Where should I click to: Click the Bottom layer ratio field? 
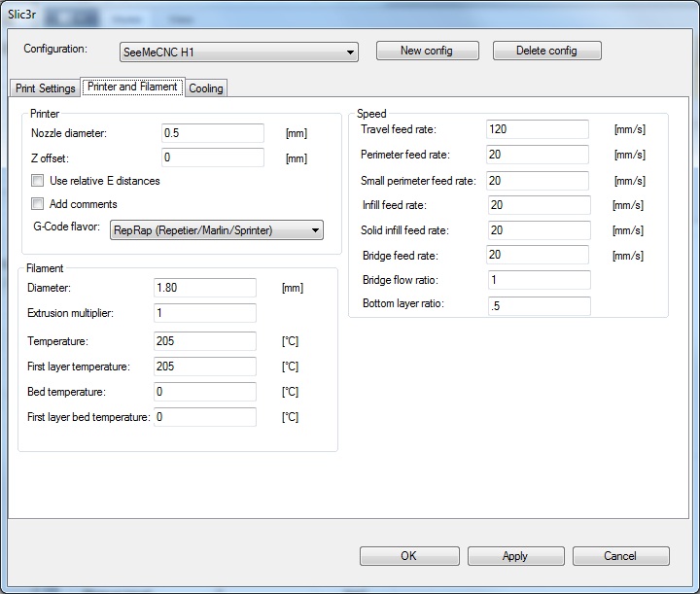click(538, 306)
